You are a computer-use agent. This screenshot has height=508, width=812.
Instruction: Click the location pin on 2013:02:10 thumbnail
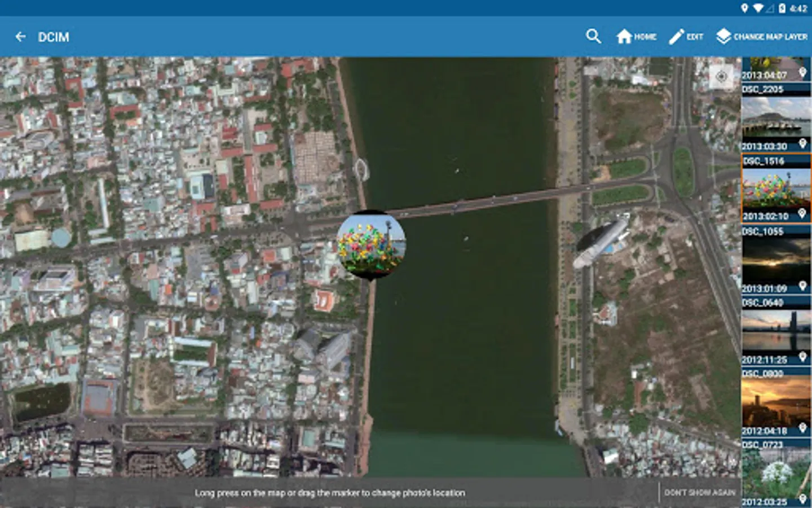802,215
